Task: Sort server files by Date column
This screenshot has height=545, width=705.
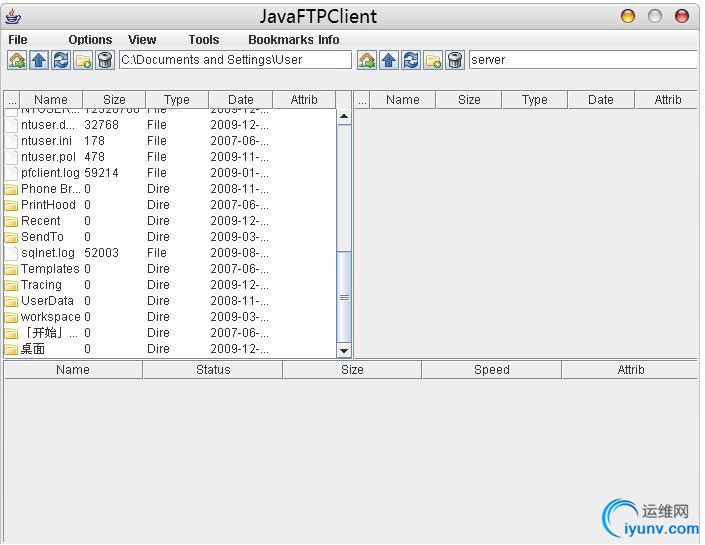Action: click(601, 100)
